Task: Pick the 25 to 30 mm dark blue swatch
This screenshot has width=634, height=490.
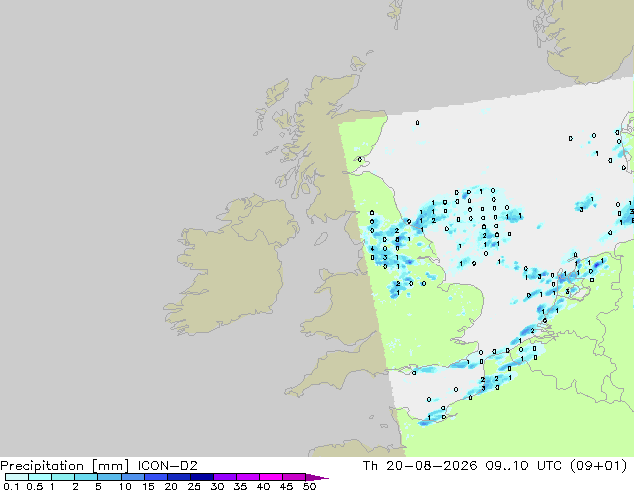Action: pos(201,477)
